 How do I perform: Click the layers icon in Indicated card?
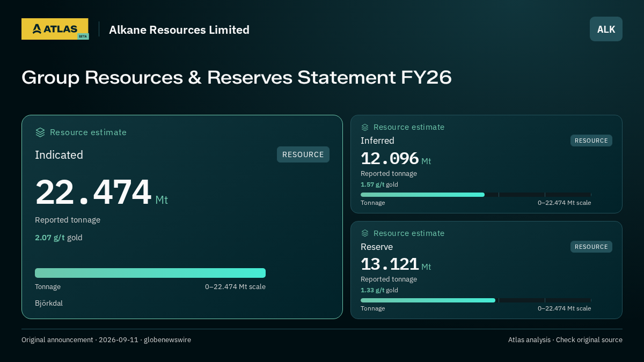(x=40, y=132)
